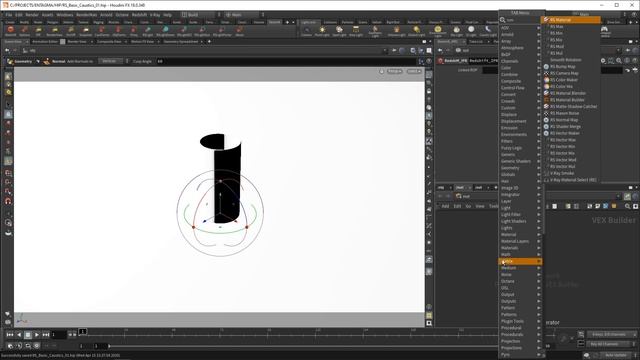Pick RS Color Maker from the list

pyautogui.click(x=564, y=80)
